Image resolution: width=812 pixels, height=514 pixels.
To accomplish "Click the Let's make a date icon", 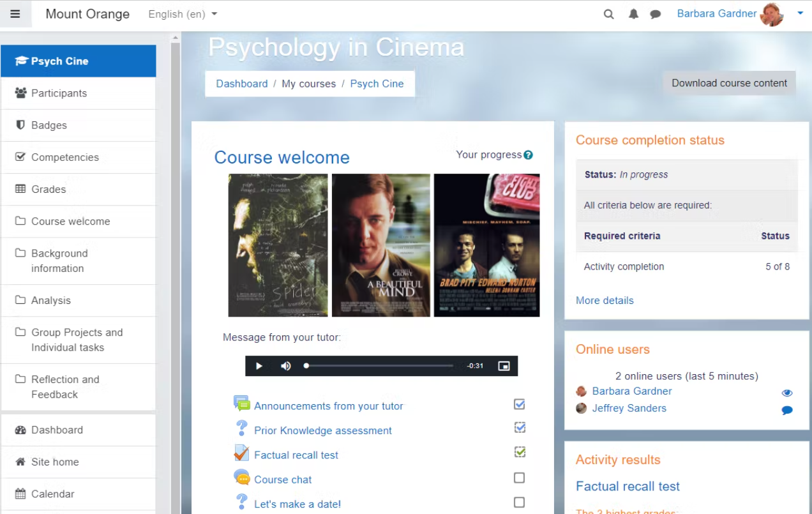I will click(x=241, y=502).
